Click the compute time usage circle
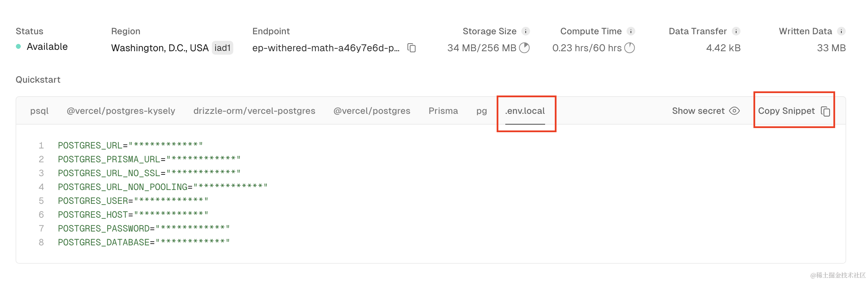This screenshot has width=868, height=281. coord(630,48)
